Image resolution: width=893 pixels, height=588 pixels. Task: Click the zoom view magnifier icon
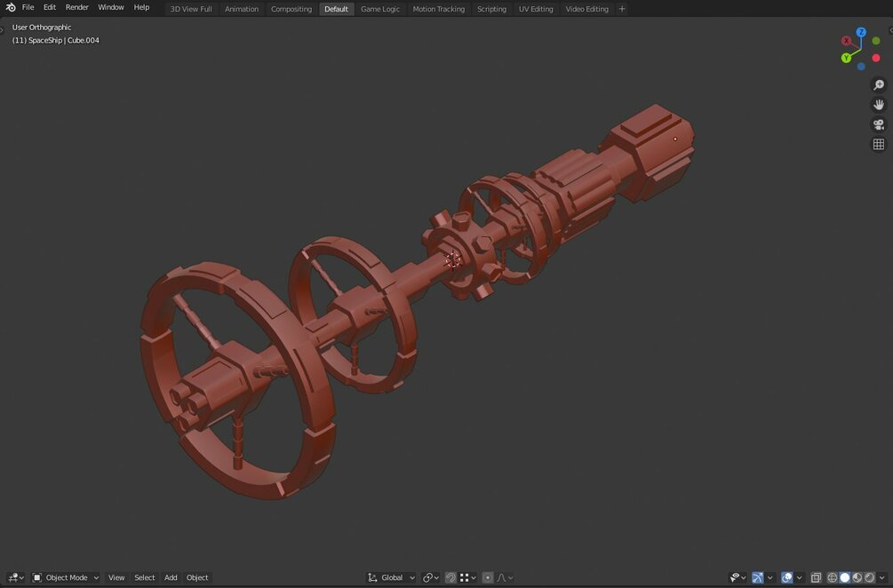click(879, 84)
